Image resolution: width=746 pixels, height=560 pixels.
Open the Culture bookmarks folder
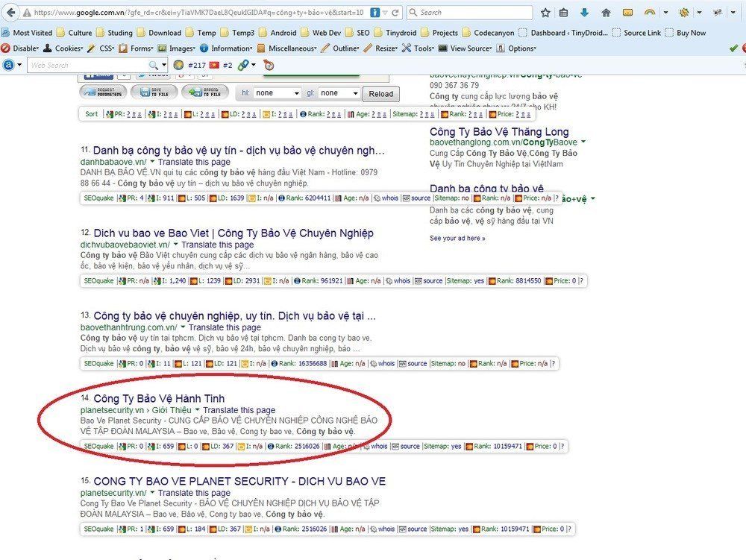click(74, 33)
